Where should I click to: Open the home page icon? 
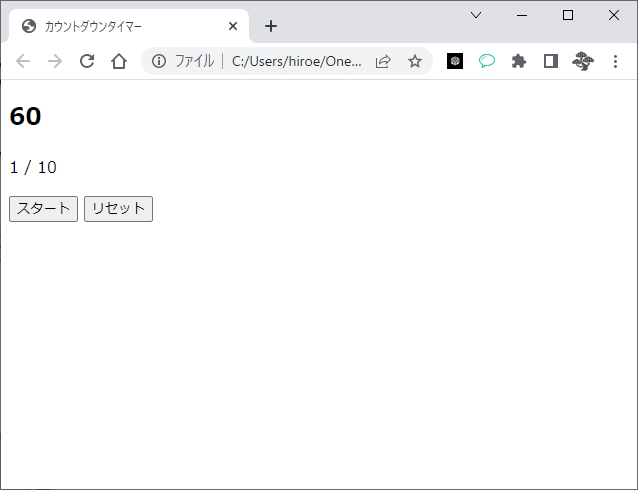(x=119, y=61)
